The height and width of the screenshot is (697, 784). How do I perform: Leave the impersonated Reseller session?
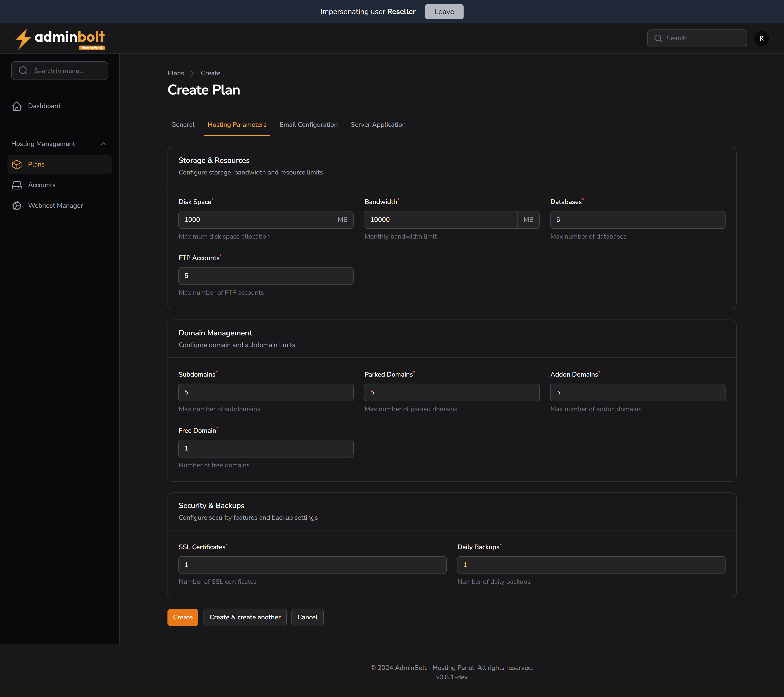[x=444, y=11]
